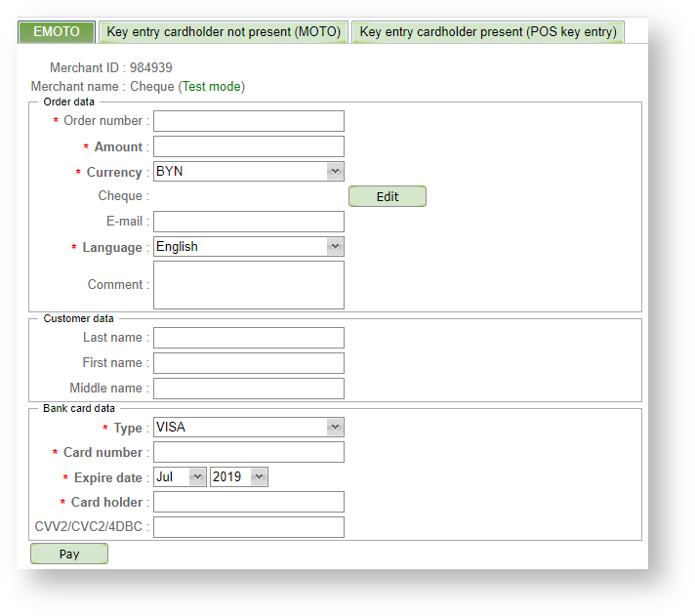Switch to the EMOTO tab
The width and height of the screenshot is (695, 616).
[x=57, y=31]
